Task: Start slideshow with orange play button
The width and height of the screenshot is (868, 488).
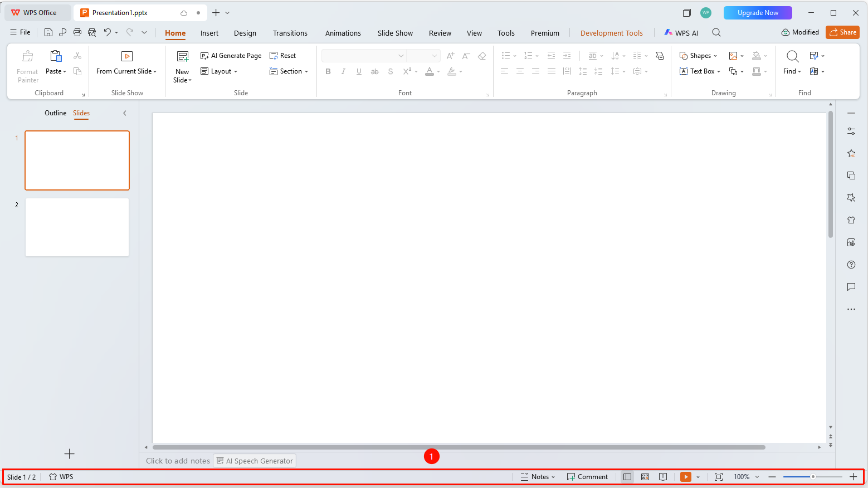Action: pyautogui.click(x=686, y=477)
